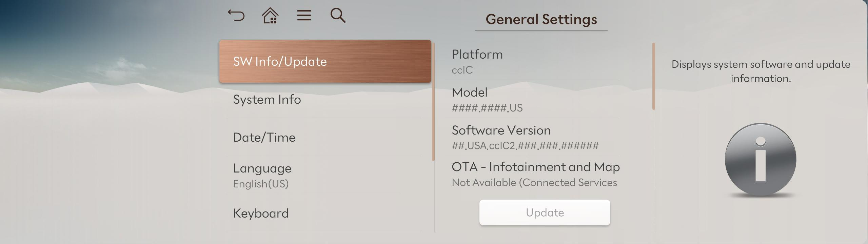
Task: Tap the Not Available connected services text
Action: tap(534, 183)
